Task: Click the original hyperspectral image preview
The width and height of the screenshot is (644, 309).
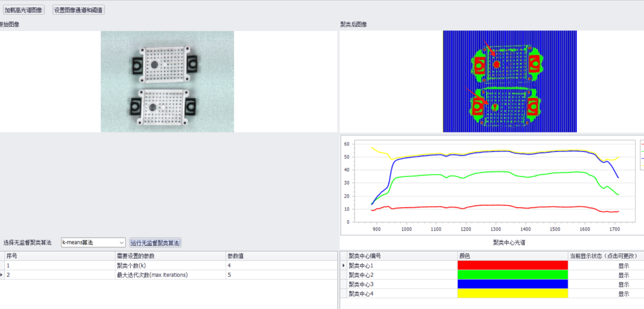Action: [167, 81]
